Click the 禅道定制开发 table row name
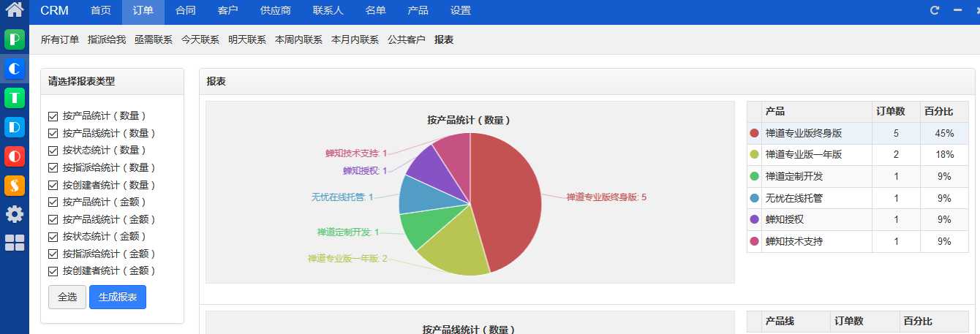Image resolution: width=980 pixels, height=334 pixels. click(794, 176)
